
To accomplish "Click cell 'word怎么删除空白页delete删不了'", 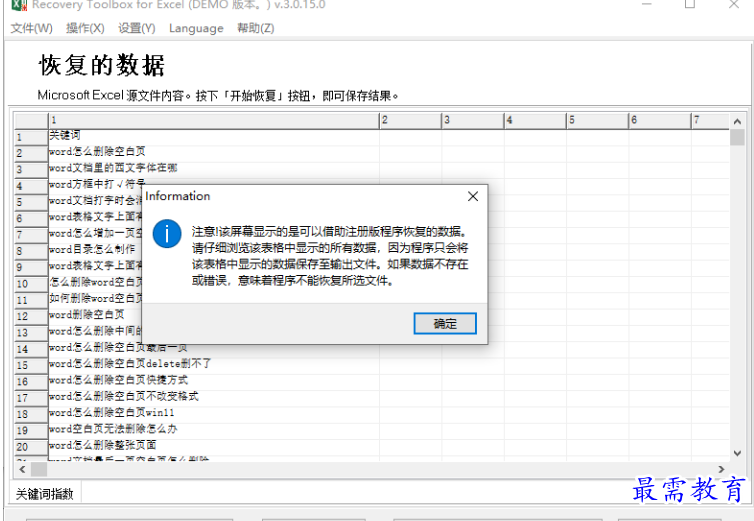I will click(x=214, y=365).
